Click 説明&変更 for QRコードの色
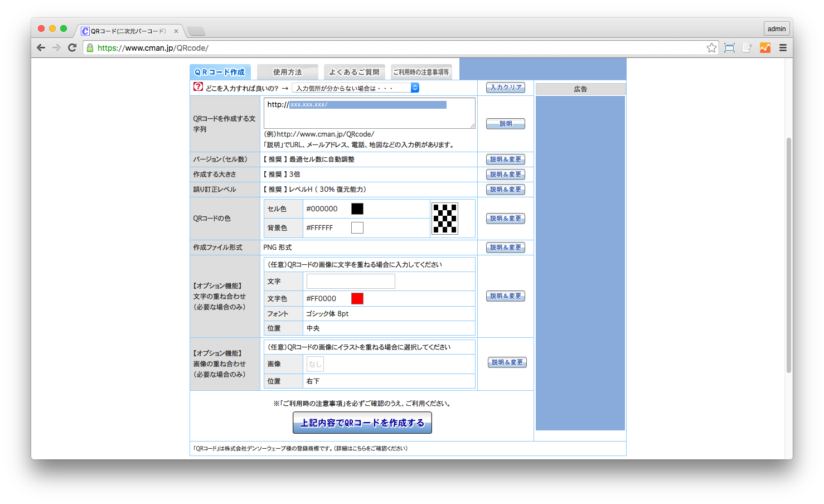Viewport: 824px width, 504px height. (x=506, y=219)
